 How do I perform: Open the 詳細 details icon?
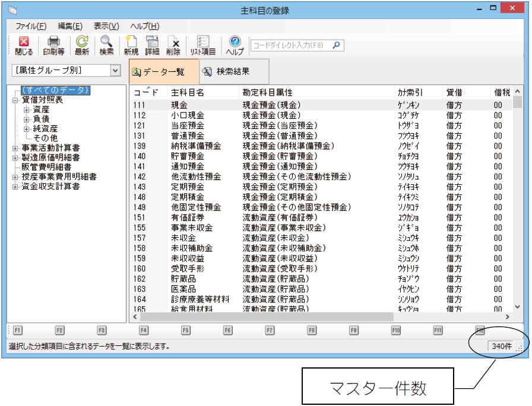click(153, 45)
